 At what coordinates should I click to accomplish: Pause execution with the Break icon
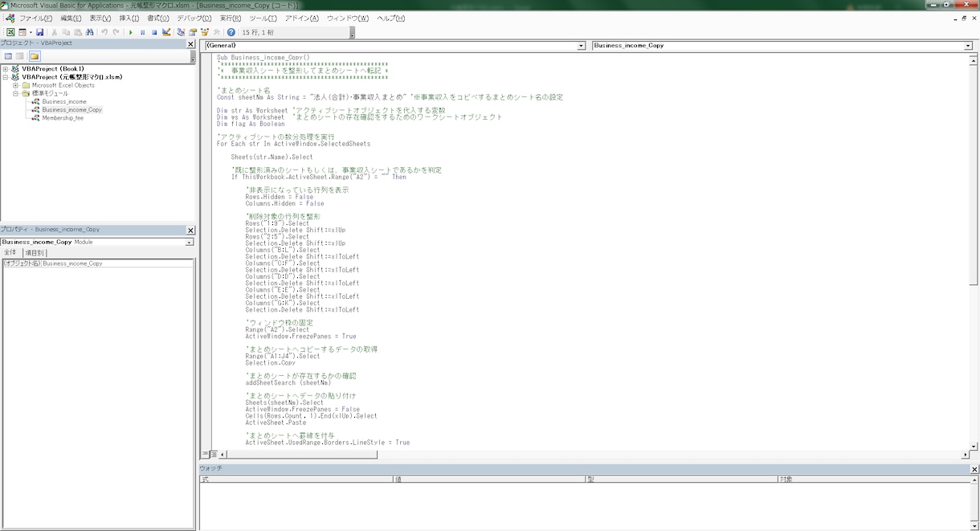point(142,32)
